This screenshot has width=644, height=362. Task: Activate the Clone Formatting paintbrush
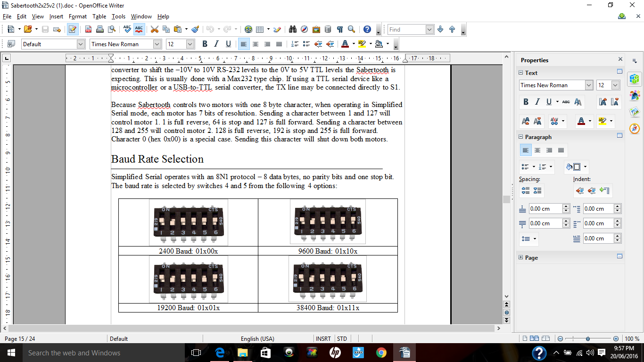pyautogui.click(x=196, y=29)
